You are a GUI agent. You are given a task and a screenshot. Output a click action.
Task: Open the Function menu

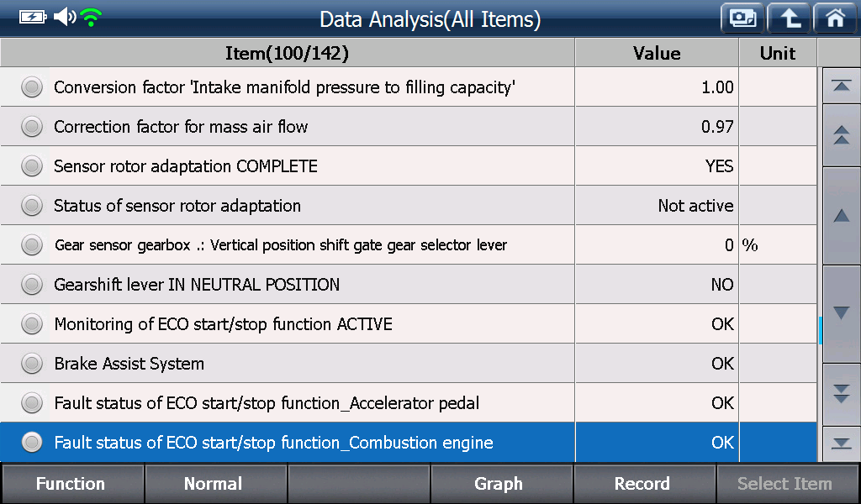[x=72, y=484]
